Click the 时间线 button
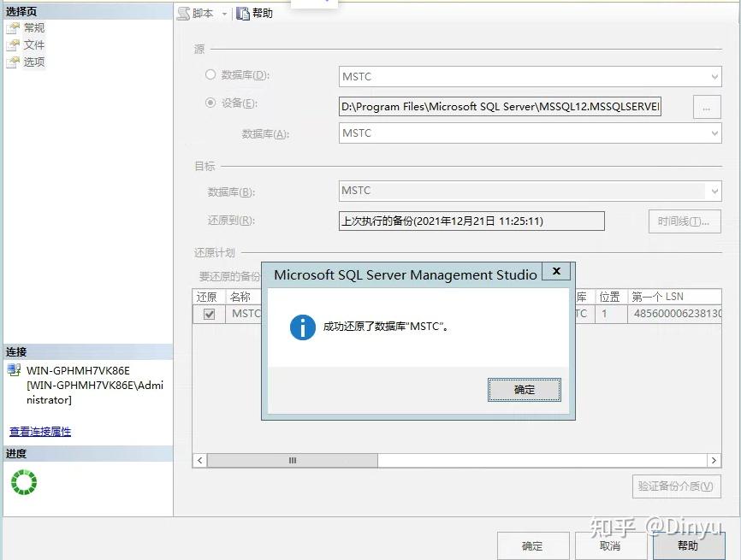This screenshot has width=741, height=560. tap(685, 221)
